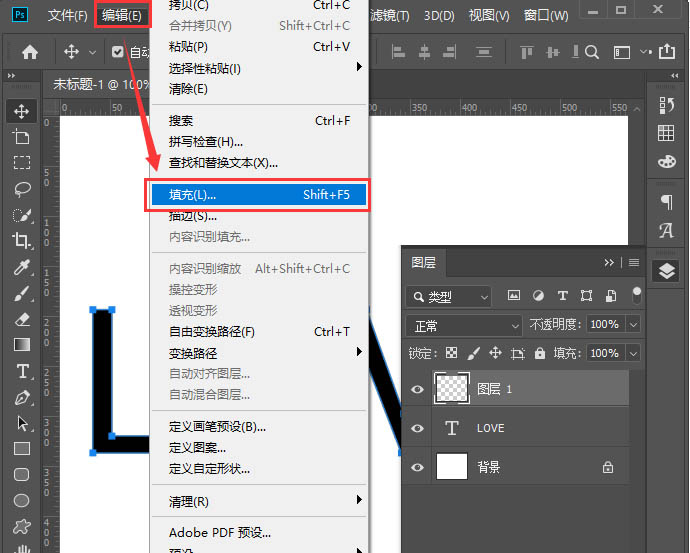Filter layers by adjustment layer icon
Viewport: 690px width, 553px height.
pyautogui.click(x=538, y=296)
